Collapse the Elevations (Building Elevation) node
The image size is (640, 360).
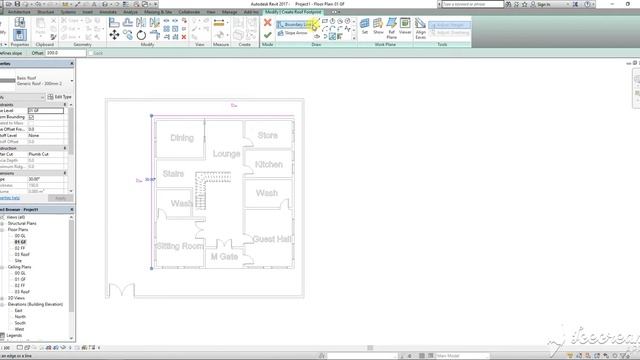point(2,304)
